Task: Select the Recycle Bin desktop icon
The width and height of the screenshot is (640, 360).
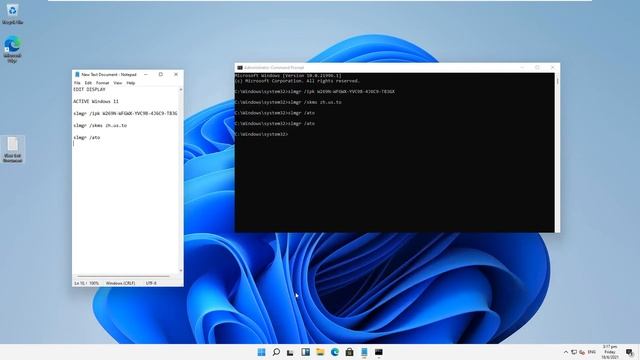Action: coord(12,14)
